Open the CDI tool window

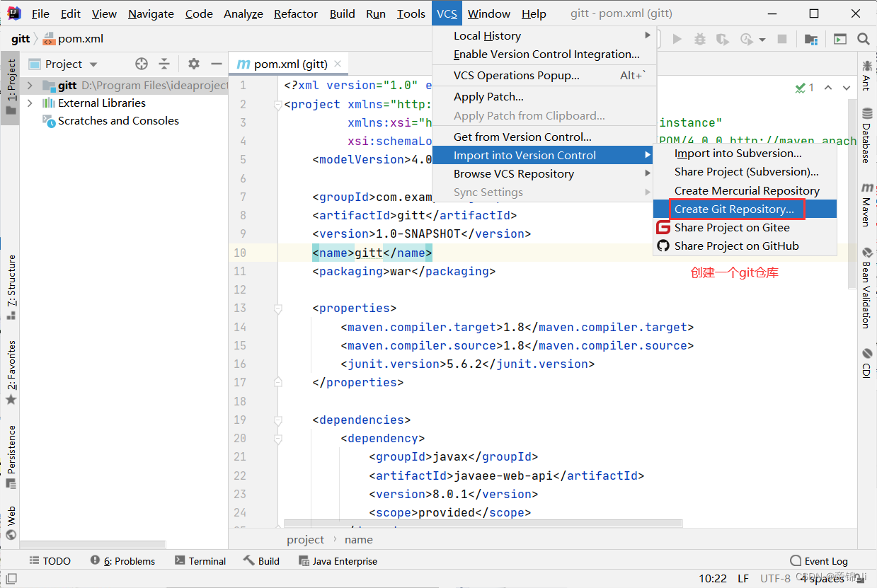(866, 364)
